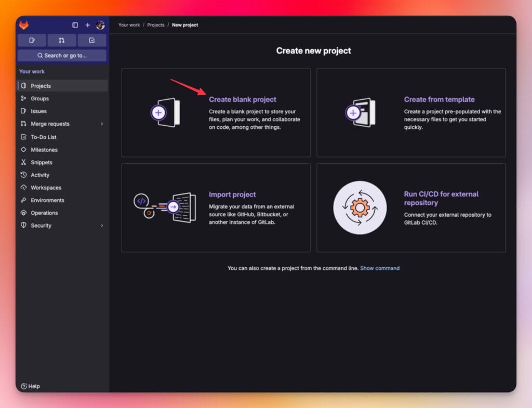Viewport: 532px width, 408px height.
Task: Click the Your work sidebar heading
Action: coord(32,71)
